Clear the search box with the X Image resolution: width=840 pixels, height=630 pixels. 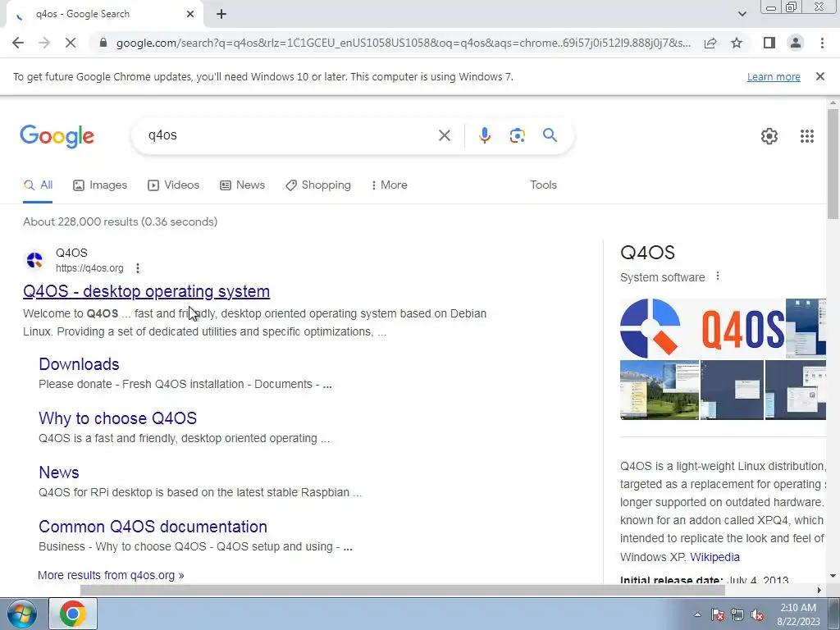[x=444, y=135]
